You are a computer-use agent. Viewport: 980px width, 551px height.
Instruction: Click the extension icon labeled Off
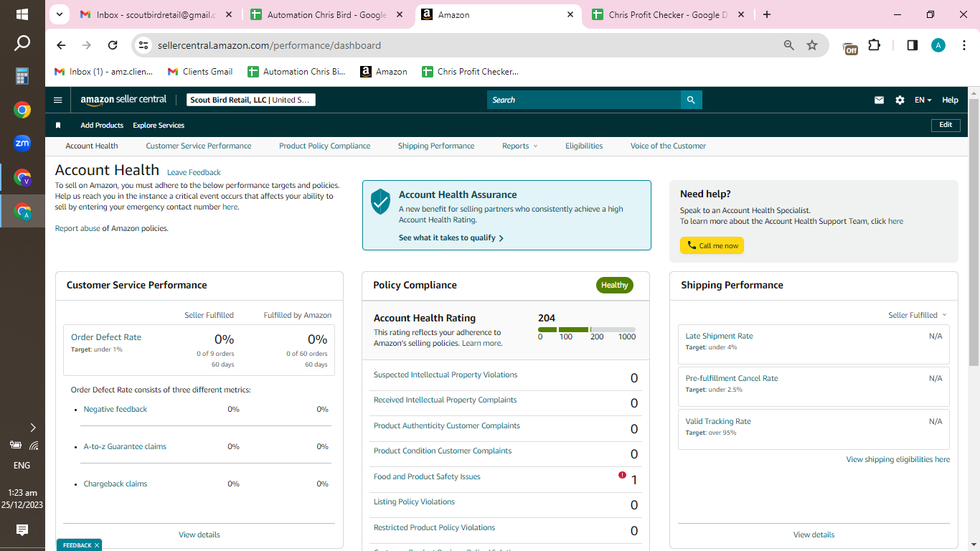(x=850, y=47)
